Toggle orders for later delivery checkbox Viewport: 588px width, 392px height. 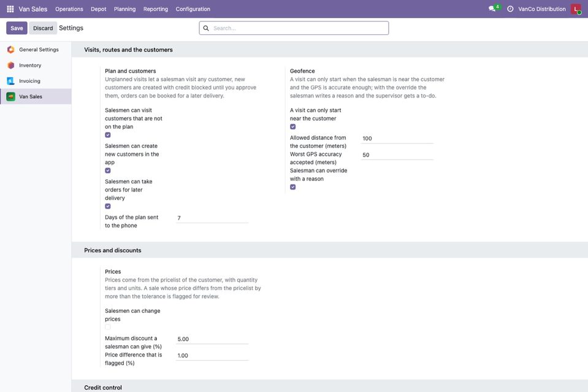pyautogui.click(x=108, y=206)
